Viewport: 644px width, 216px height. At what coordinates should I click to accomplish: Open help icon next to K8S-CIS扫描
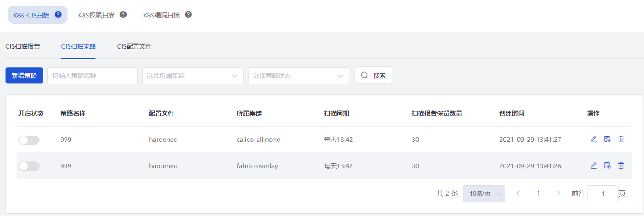click(x=58, y=14)
